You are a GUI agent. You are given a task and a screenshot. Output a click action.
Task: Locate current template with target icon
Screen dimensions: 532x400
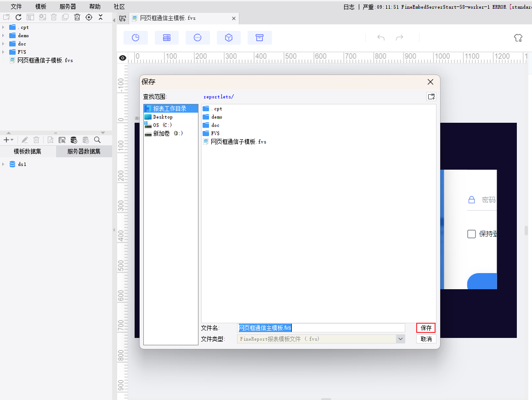pyautogui.click(x=89, y=17)
